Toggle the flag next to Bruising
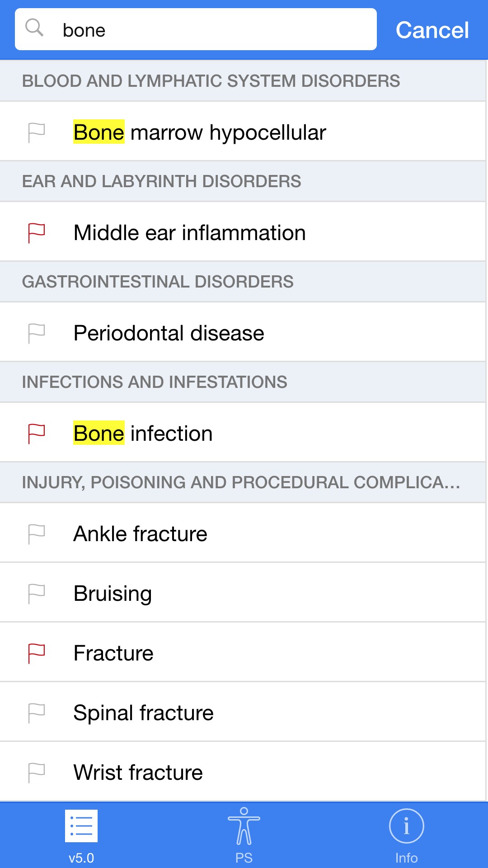The height and width of the screenshot is (868, 488). point(36,594)
